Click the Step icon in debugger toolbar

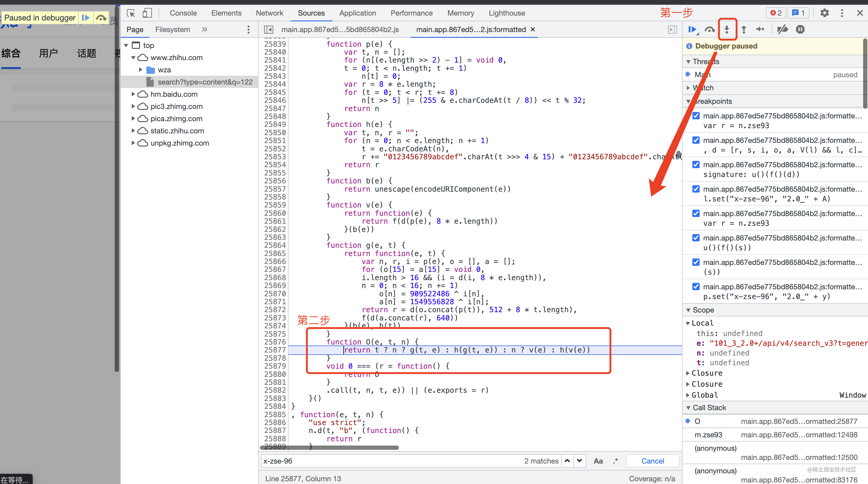(x=760, y=30)
